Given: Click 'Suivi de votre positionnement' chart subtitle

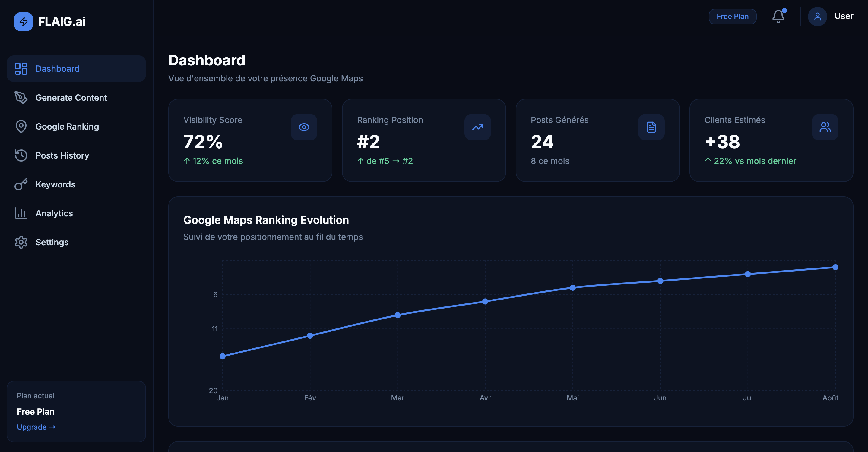Looking at the screenshot, I should click(x=273, y=237).
